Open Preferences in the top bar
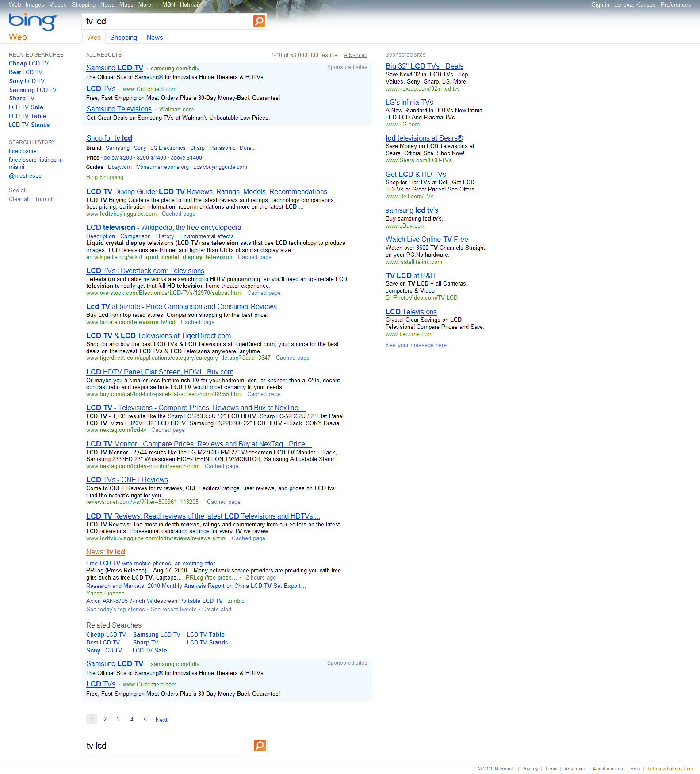Image resolution: width=700 pixels, height=774 pixels. pos(675,4)
